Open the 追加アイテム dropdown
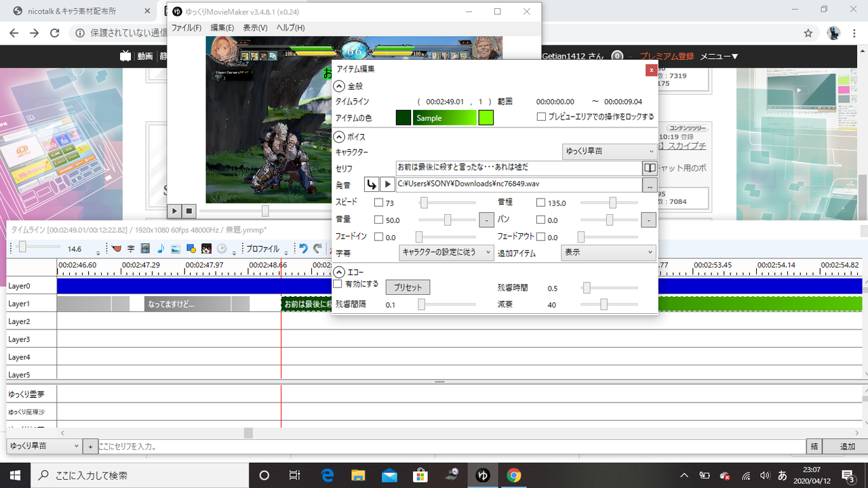 [x=608, y=253]
